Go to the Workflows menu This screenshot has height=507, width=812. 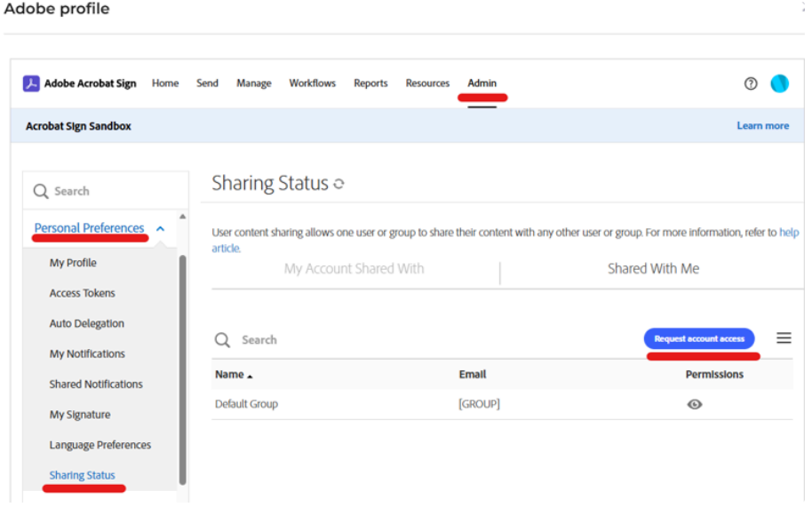[x=312, y=83]
